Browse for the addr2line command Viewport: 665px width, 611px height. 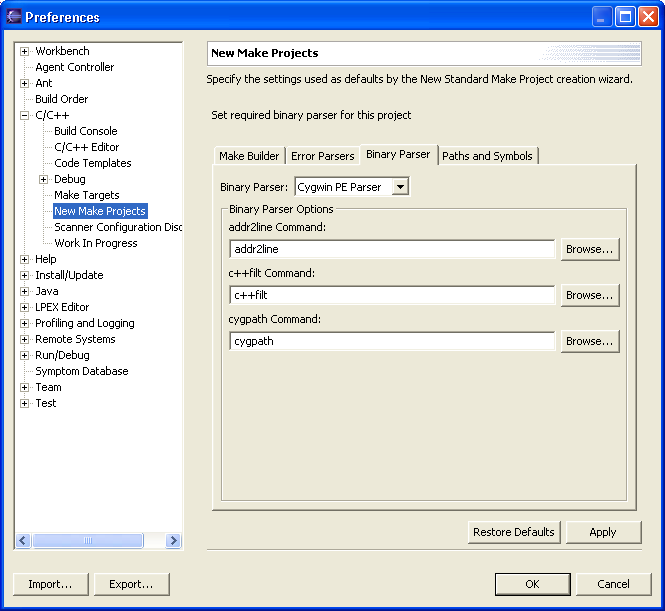point(590,249)
